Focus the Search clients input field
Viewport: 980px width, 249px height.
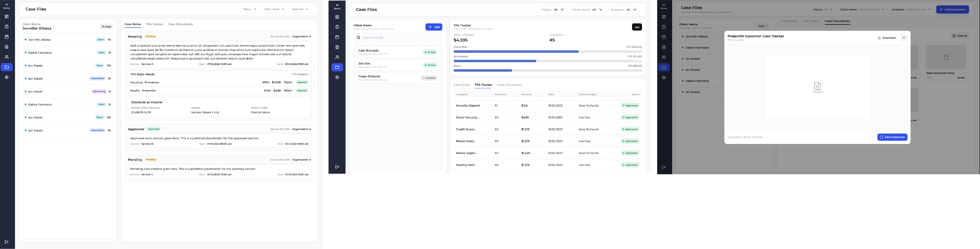click(x=398, y=38)
